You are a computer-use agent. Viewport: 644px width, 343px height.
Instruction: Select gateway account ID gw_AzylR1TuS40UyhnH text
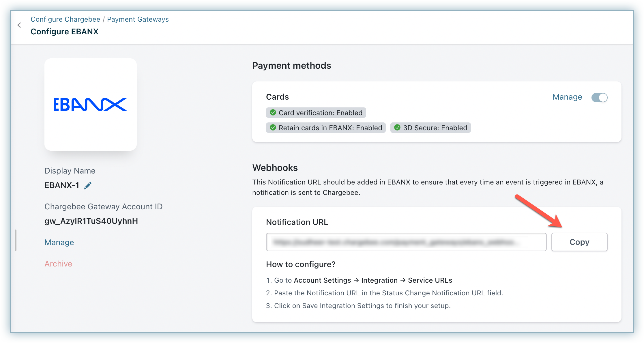[91, 221]
